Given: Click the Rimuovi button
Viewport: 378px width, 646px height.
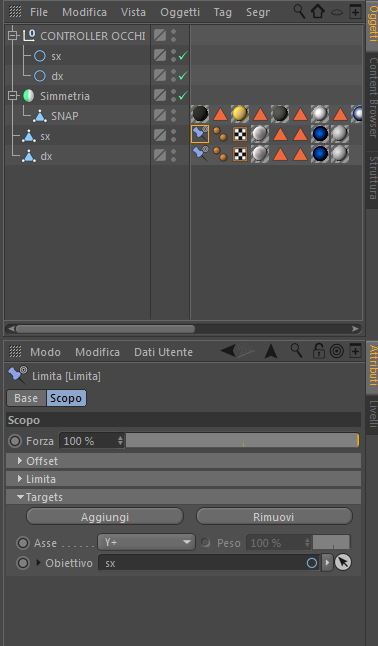Looking at the screenshot, I should point(274,517).
